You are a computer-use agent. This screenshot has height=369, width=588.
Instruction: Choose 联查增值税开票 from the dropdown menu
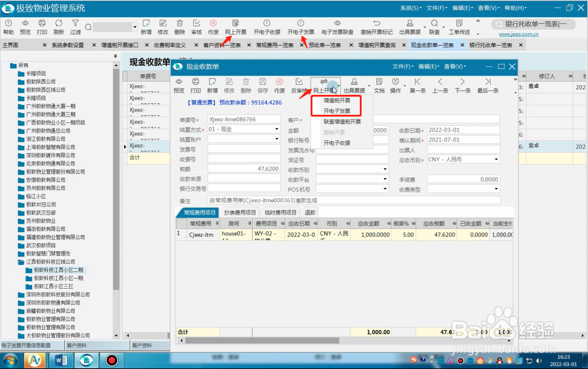click(x=342, y=122)
